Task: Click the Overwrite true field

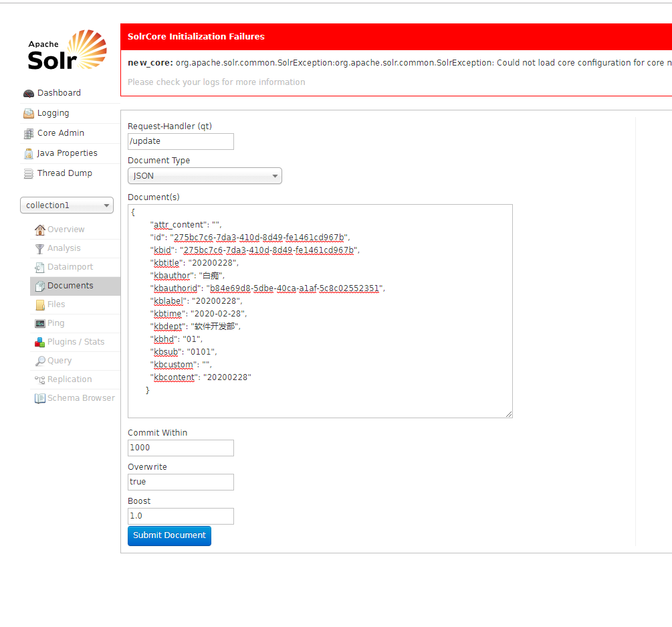Action: pos(181,482)
